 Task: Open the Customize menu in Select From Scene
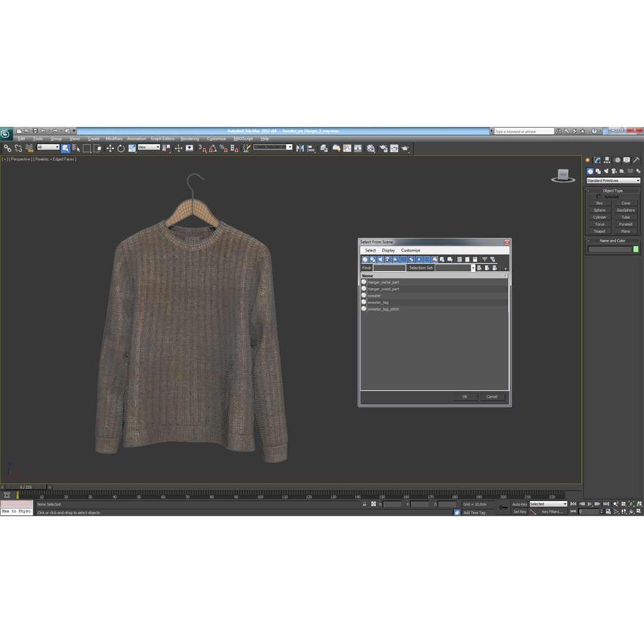point(410,250)
